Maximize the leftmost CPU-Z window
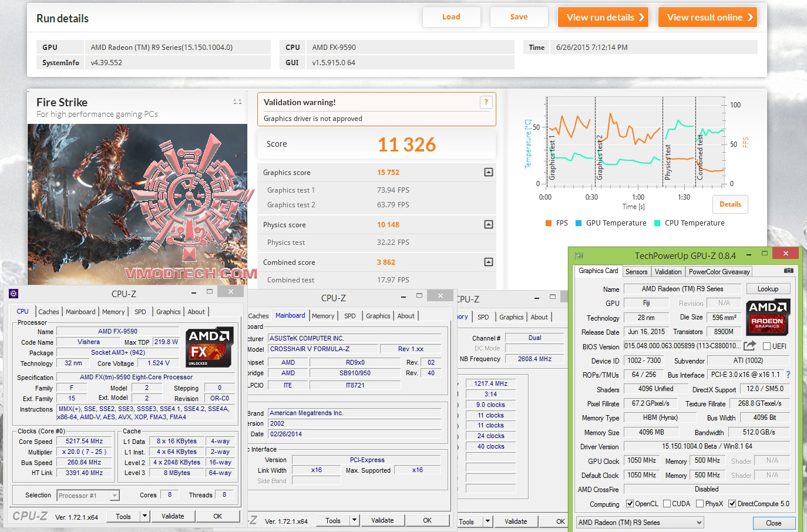The width and height of the screenshot is (807, 532). (210, 291)
